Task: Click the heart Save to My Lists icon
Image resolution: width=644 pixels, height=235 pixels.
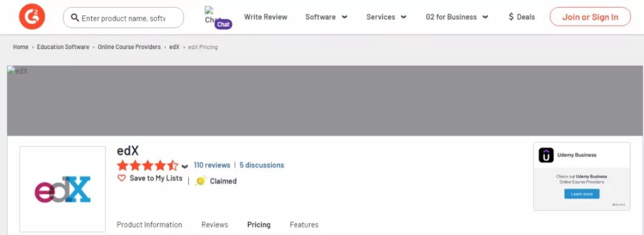Action: [x=121, y=178]
